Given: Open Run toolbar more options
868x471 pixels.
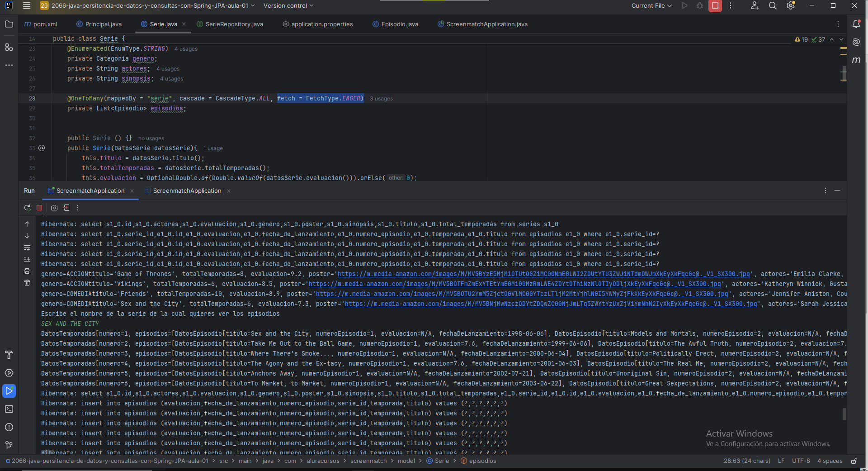Looking at the screenshot, I should [x=78, y=208].
